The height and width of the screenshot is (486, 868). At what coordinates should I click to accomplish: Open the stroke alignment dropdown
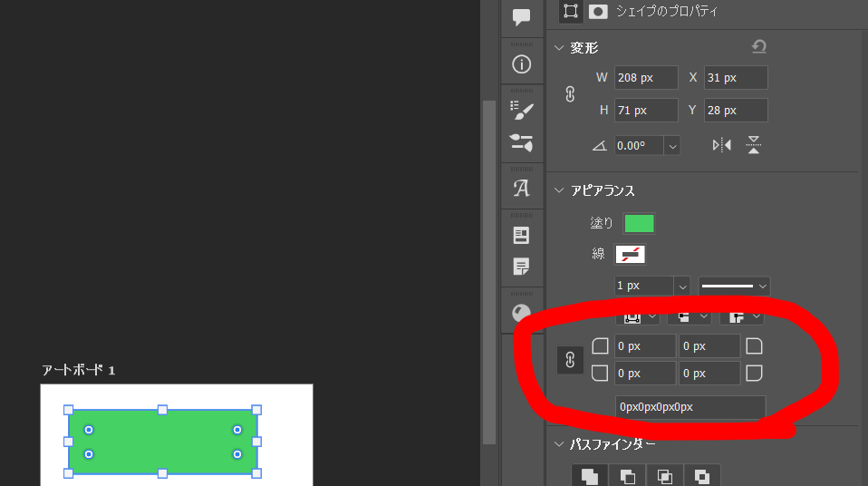(638, 316)
